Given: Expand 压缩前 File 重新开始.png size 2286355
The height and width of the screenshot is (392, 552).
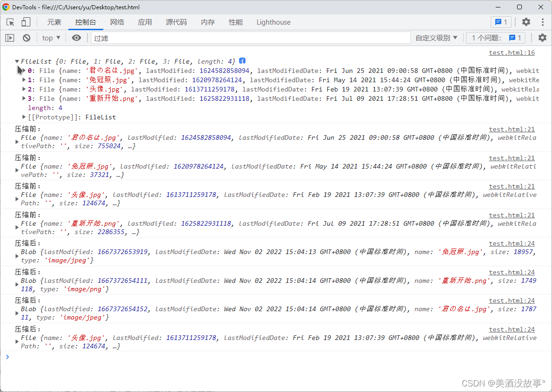Looking at the screenshot, I should 17,228.
